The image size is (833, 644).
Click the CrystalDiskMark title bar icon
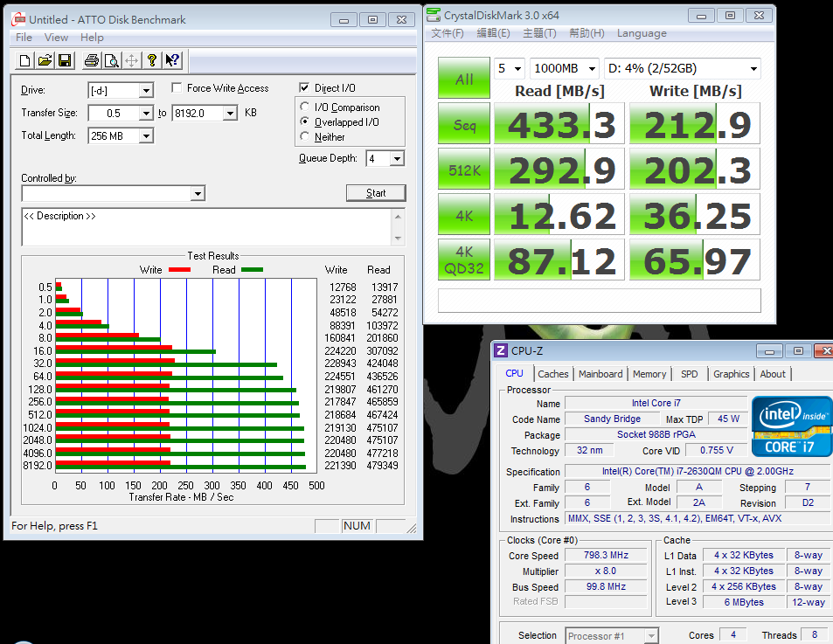[434, 15]
